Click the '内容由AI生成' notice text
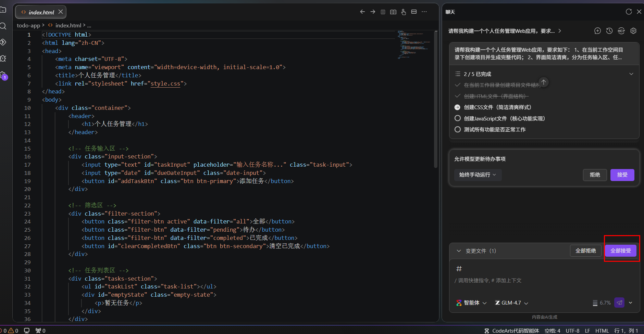644x334 pixels. pos(544,317)
